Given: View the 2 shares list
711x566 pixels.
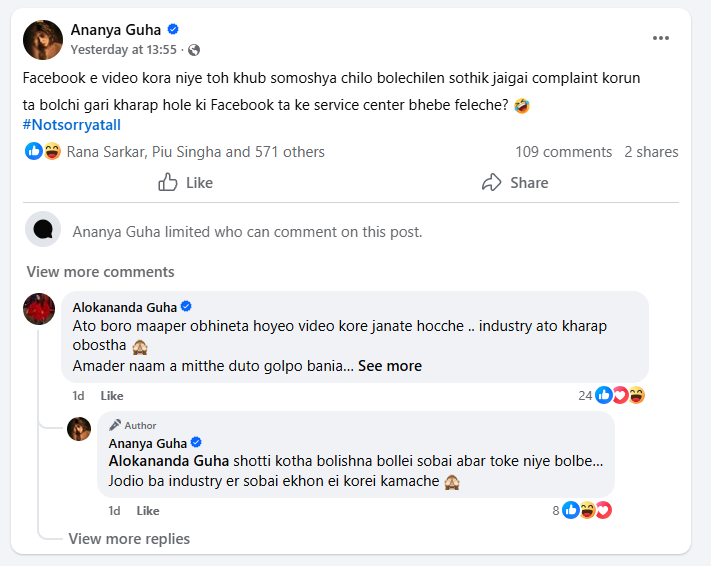Looking at the screenshot, I should [x=651, y=152].
